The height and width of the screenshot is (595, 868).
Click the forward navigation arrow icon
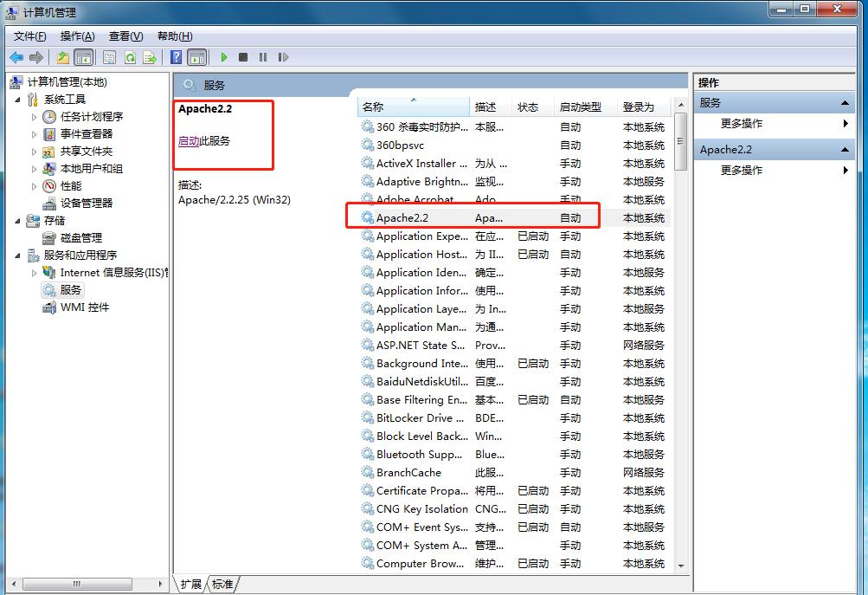37,57
